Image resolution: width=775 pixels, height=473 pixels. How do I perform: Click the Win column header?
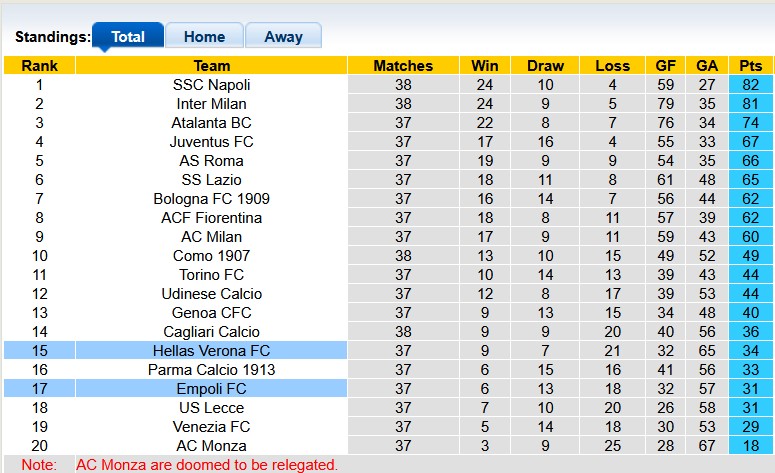[485, 66]
